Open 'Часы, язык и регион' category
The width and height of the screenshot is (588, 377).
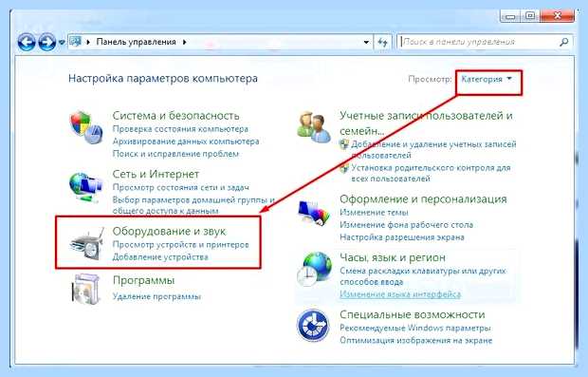pos(393,257)
